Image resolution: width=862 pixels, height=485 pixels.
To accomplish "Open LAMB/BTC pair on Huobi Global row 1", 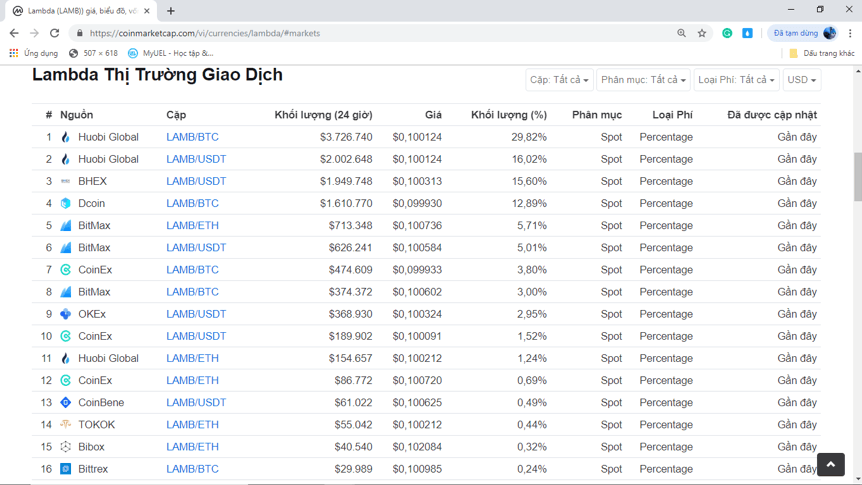I will pos(192,137).
